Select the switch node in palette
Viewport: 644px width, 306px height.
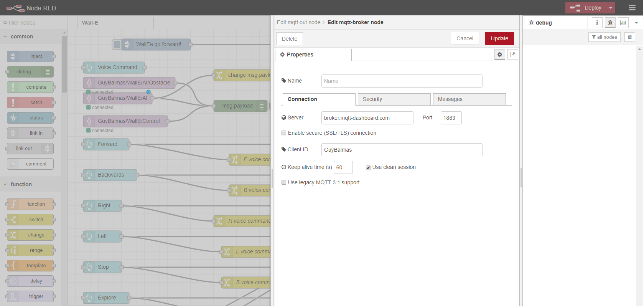30,220
